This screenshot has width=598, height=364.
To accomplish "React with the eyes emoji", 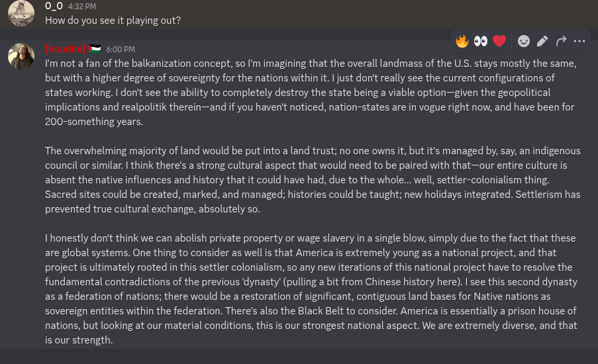I will click(x=481, y=41).
